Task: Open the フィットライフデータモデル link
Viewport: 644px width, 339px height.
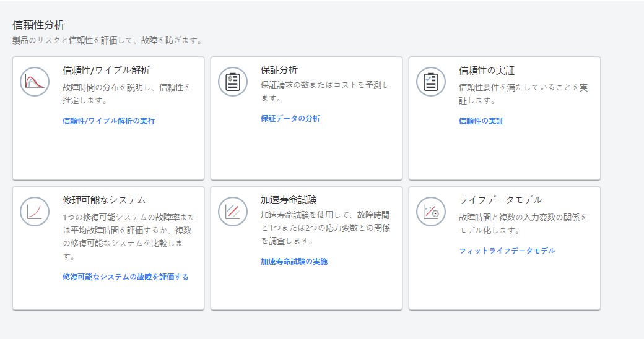Action: click(507, 251)
